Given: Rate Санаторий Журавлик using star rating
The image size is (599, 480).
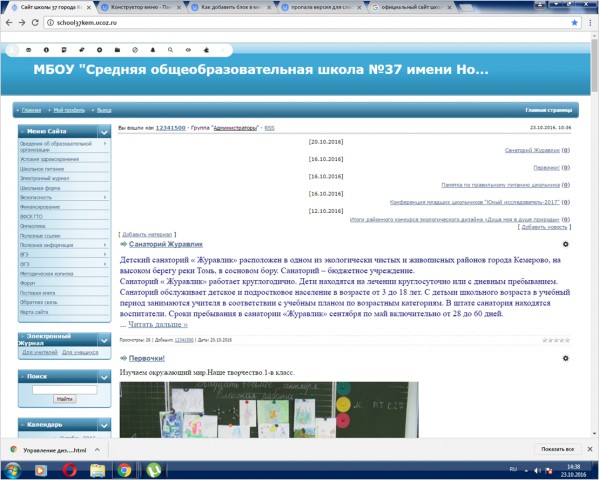Looking at the screenshot, I should click(x=556, y=340).
